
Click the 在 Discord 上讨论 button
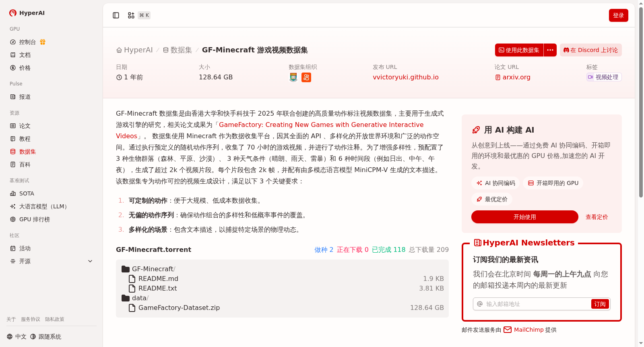[591, 50]
